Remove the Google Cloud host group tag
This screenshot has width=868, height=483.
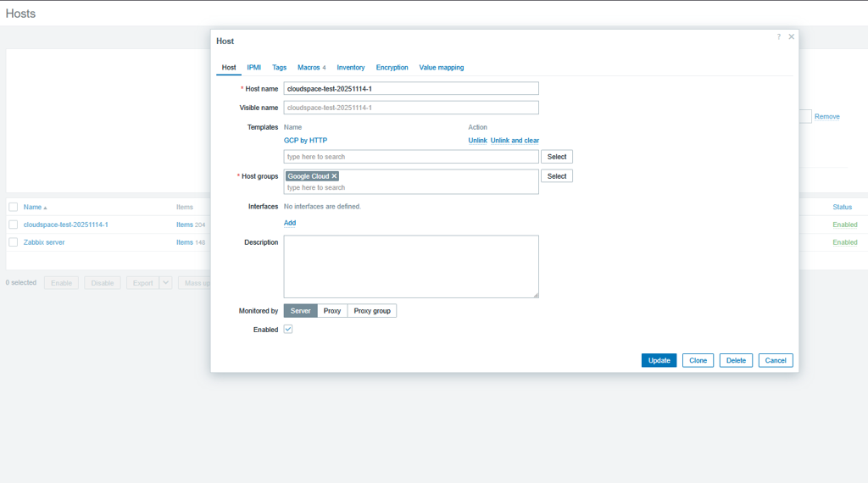point(334,176)
